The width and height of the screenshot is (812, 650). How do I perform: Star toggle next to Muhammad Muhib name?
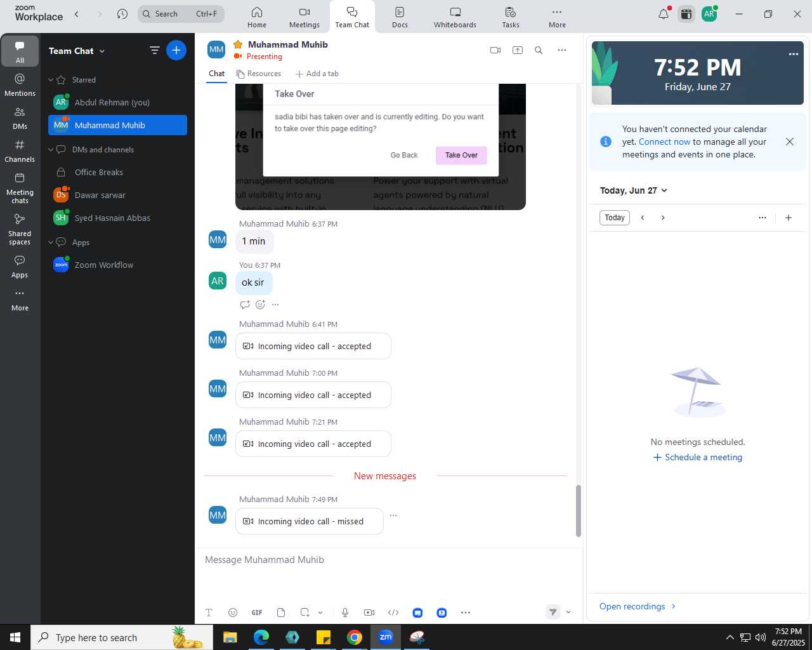(238, 44)
